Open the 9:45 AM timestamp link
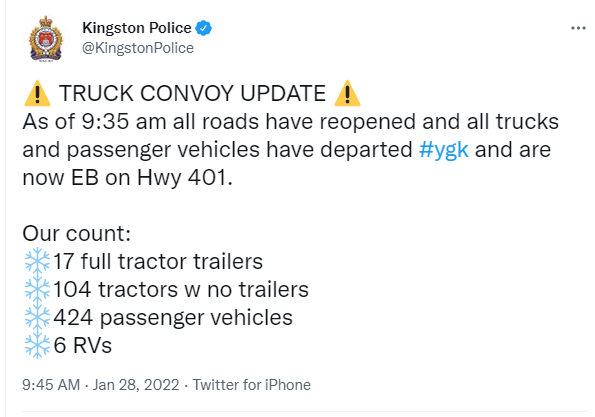The height and width of the screenshot is (417, 595). pyautogui.click(x=51, y=385)
